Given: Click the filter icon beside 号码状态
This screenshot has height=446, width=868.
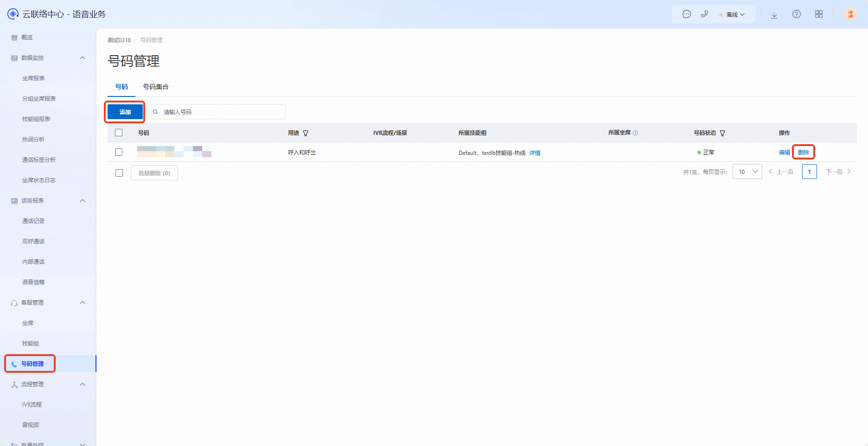Looking at the screenshot, I should tap(722, 133).
